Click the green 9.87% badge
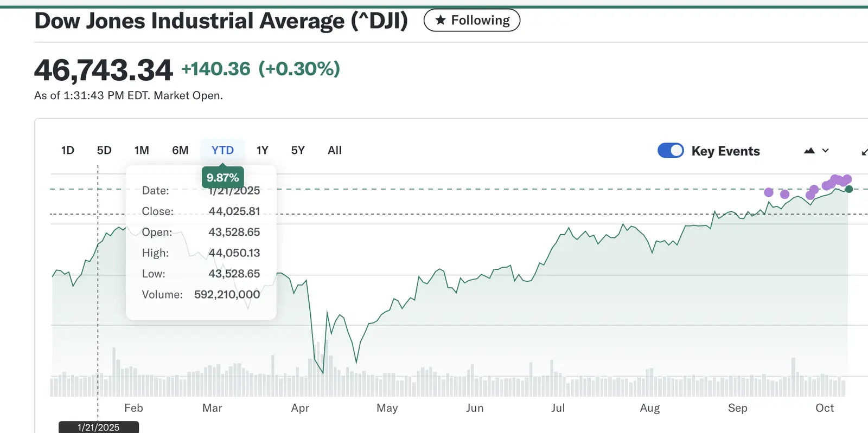This screenshot has width=868, height=433. click(222, 178)
